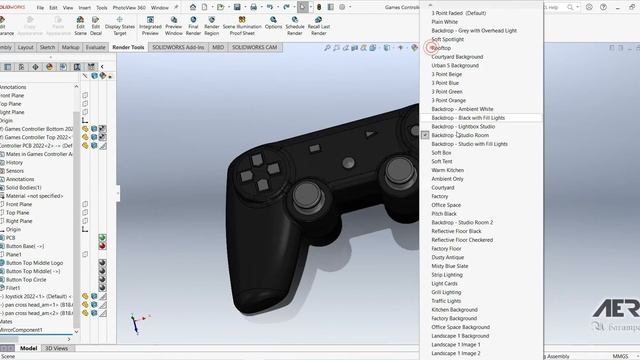Switch to the MBD tab
Viewport: 640px width, 360px height.
[218, 47]
